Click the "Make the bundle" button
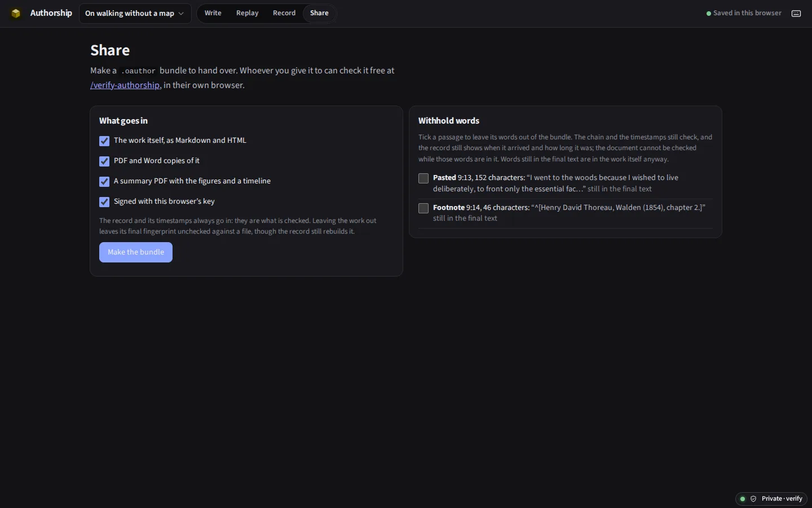Viewport: 812px width, 508px height. click(136, 252)
